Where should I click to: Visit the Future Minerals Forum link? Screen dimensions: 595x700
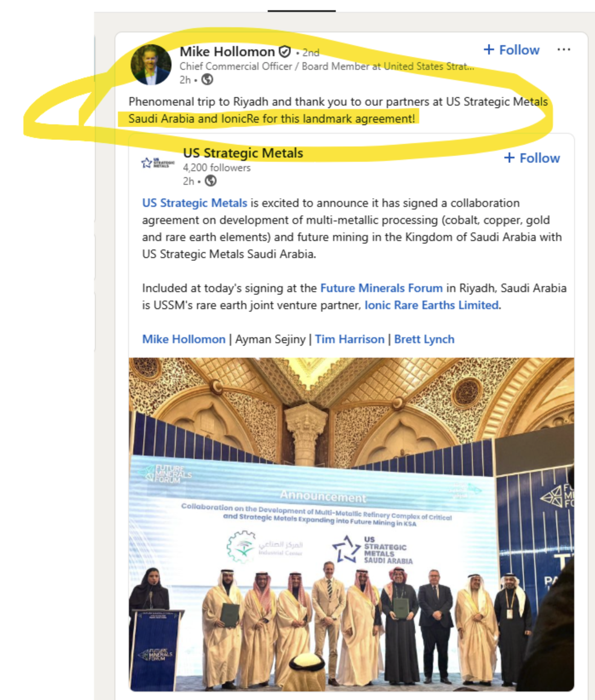pos(381,288)
